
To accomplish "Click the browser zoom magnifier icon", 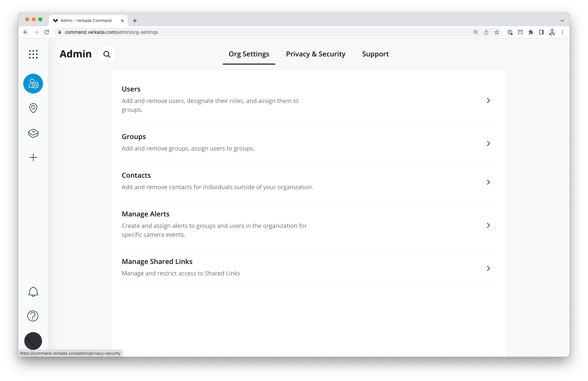I will [476, 32].
